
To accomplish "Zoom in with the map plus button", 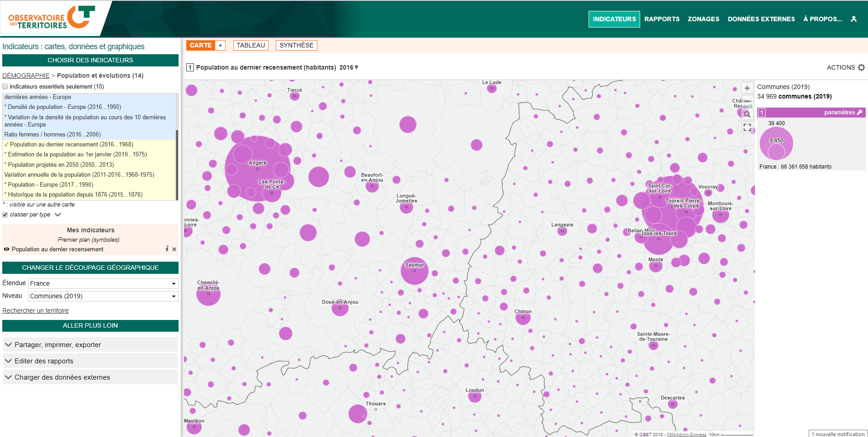I will (x=747, y=88).
